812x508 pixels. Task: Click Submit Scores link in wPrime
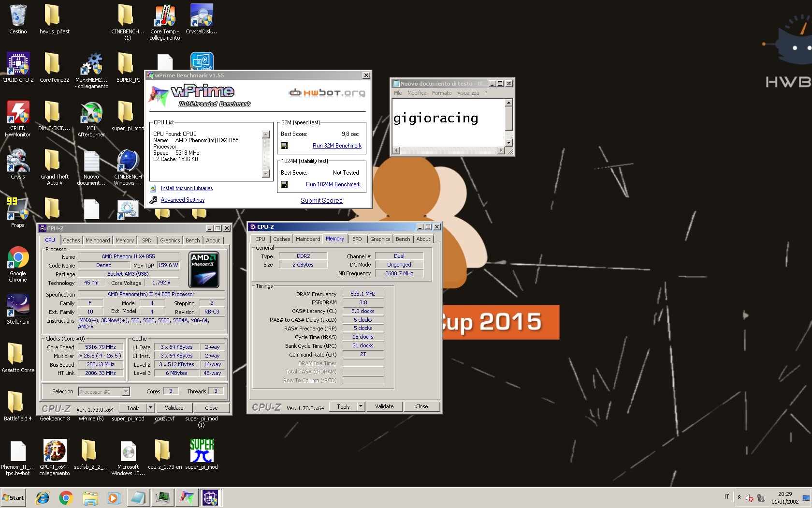pyautogui.click(x=321, y=200)
